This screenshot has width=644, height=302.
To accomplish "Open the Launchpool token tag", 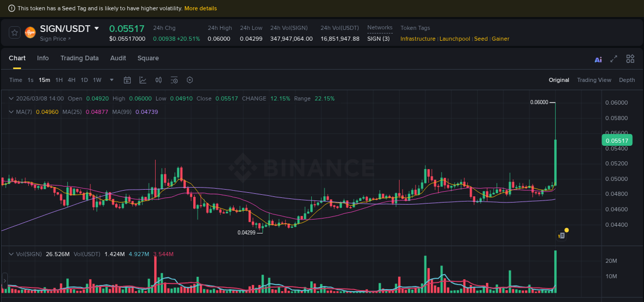I will (x=454, y=39).
